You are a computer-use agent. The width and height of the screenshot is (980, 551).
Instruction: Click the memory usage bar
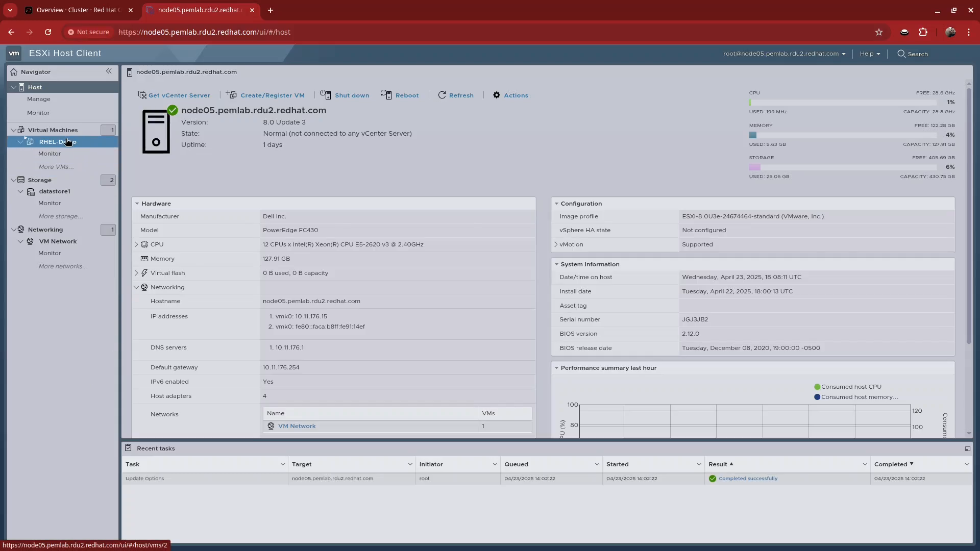point(842,135)
